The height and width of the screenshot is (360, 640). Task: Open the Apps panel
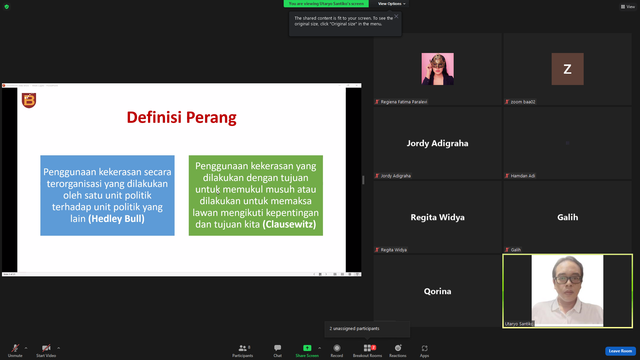click(x=424, y=350)
